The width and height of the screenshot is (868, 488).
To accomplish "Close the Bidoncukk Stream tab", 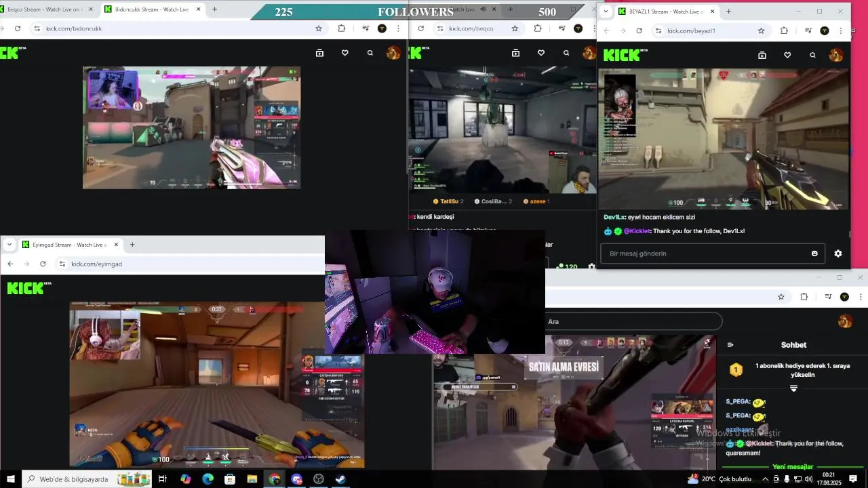I will 199,9.
